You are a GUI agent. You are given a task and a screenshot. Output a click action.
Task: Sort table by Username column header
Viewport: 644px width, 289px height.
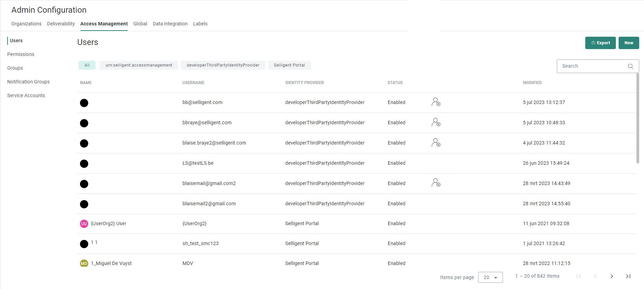(193, 83)
